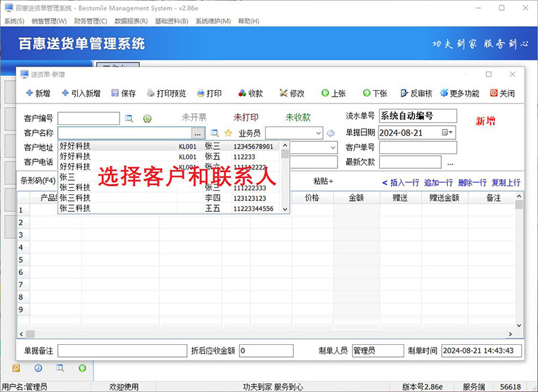Image resolution: width=538 pixels, height=392 pixels.
Task: Select 好好科技 row with contact 张五
Action: [169, 157]
